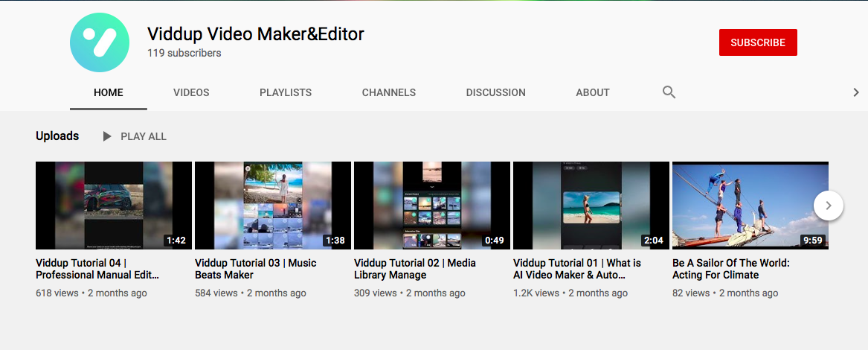Open the Playlists tab
868x350 pixels.
click(x=286, y=93)
